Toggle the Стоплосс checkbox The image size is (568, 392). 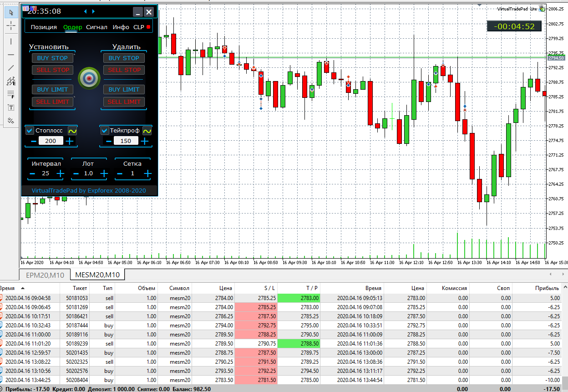tap(30, 131)
